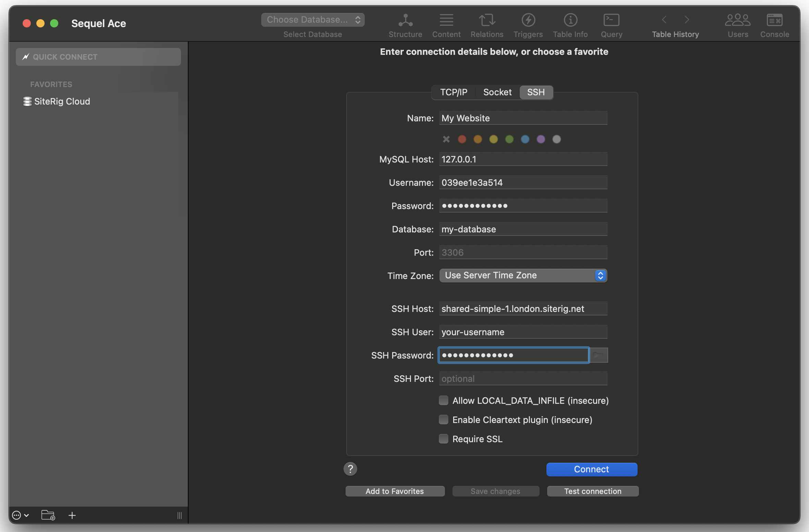Enable Cleartext plugin checkbox
The image size is (809, 532).
[444, 420]
